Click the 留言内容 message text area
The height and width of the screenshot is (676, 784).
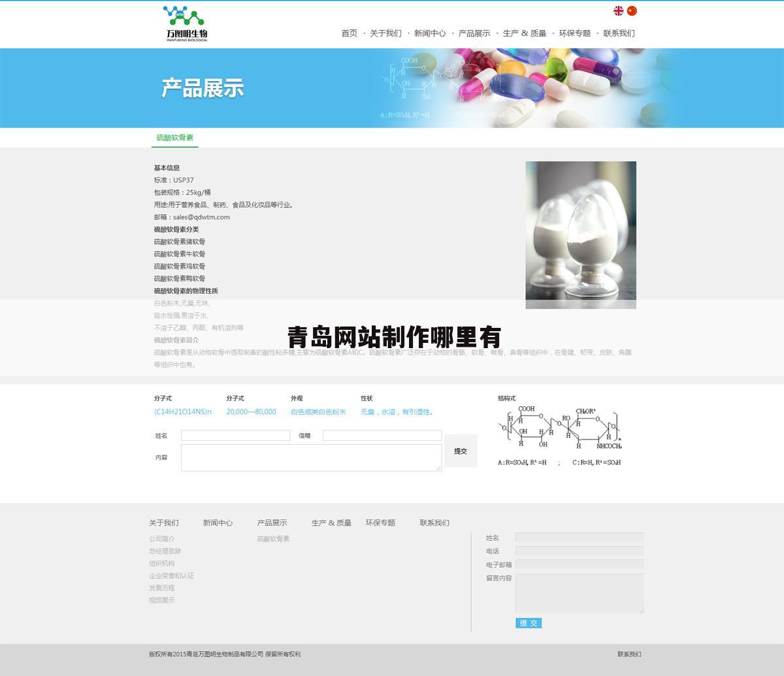pyautogui.click(x=579, y=592)
